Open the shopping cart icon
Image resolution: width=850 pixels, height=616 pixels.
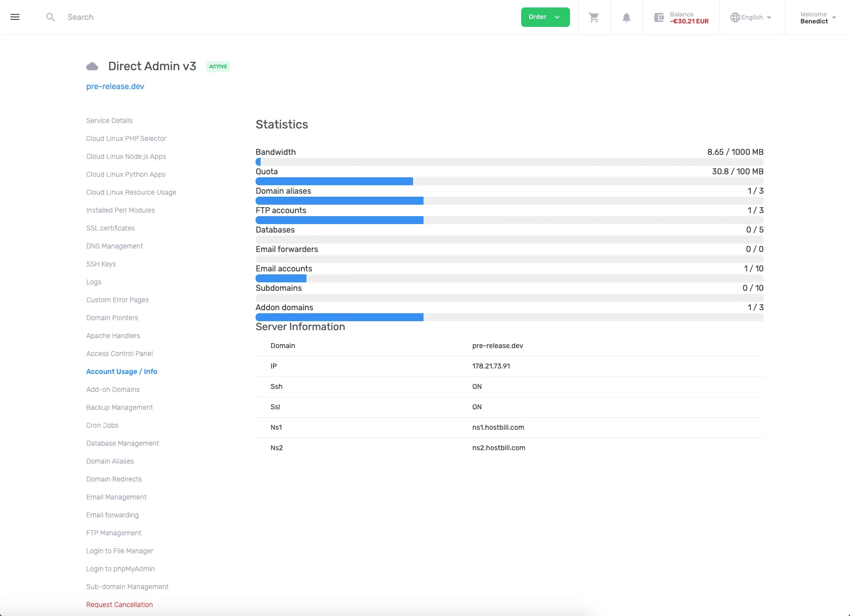pos(594,17)
